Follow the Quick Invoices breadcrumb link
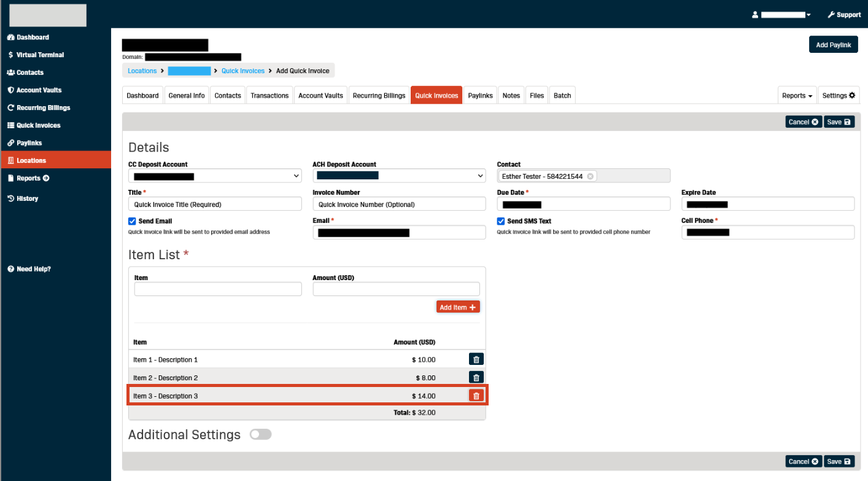Viewport: 868px width, 481px height. coord(243,71)
